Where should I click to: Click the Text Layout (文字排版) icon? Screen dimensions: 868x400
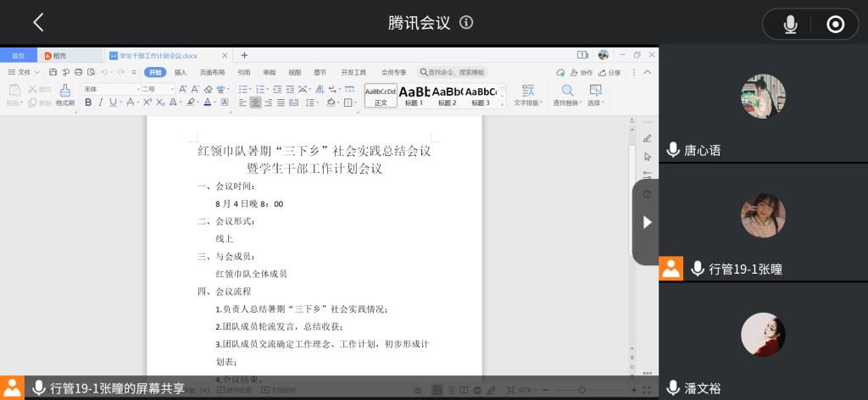point(527,94)
